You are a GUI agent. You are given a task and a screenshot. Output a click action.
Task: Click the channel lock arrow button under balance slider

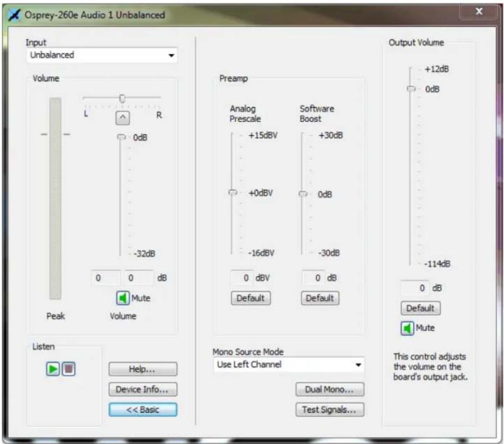(x=123, y=118)
